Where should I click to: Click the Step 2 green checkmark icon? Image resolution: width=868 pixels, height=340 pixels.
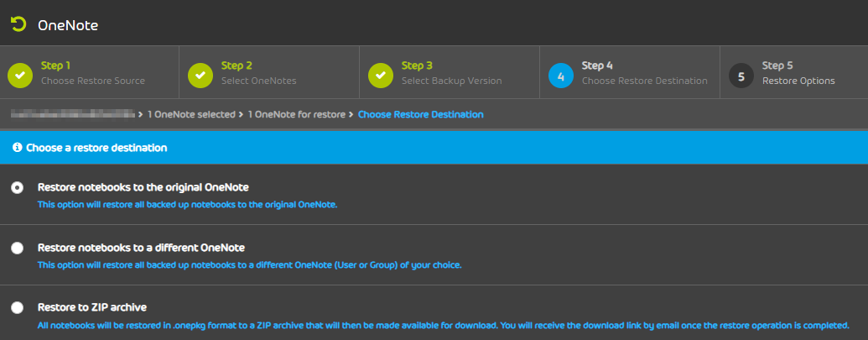click(200, 75)
